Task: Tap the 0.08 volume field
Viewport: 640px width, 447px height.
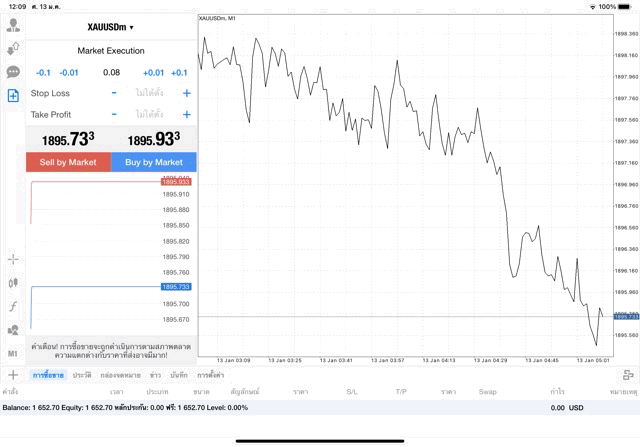Action: click(111, 72)
